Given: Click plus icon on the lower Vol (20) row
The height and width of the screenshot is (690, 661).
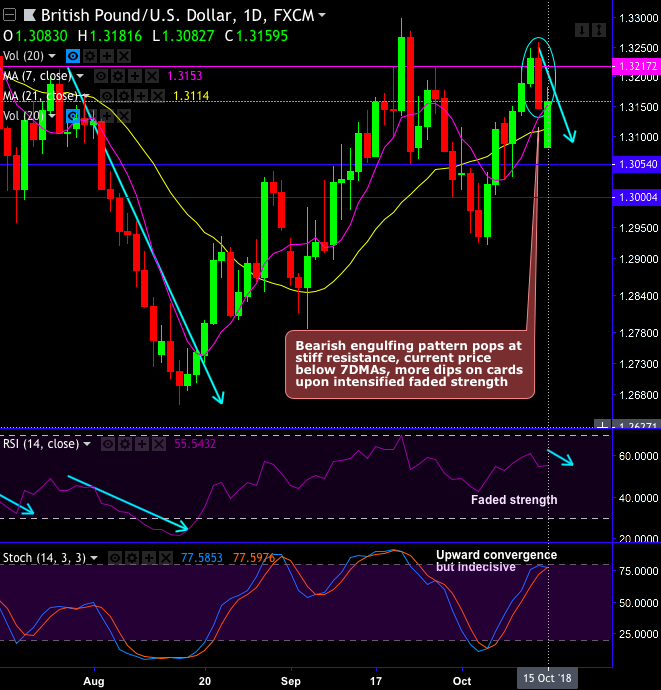Looking at the screenshot, I should click(107, 116).
